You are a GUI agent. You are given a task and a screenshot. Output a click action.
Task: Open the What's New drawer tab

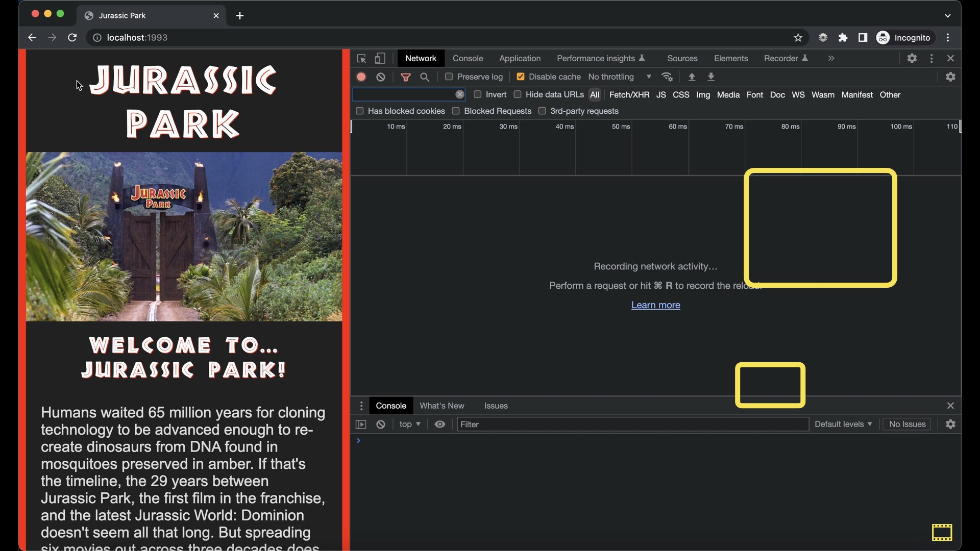[x=442, y=406]
